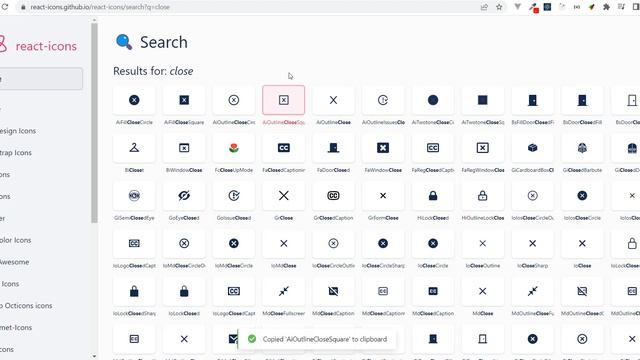
Task: Copy the AiFillCloseSquare icon
Action: click(x=184, y=100)
